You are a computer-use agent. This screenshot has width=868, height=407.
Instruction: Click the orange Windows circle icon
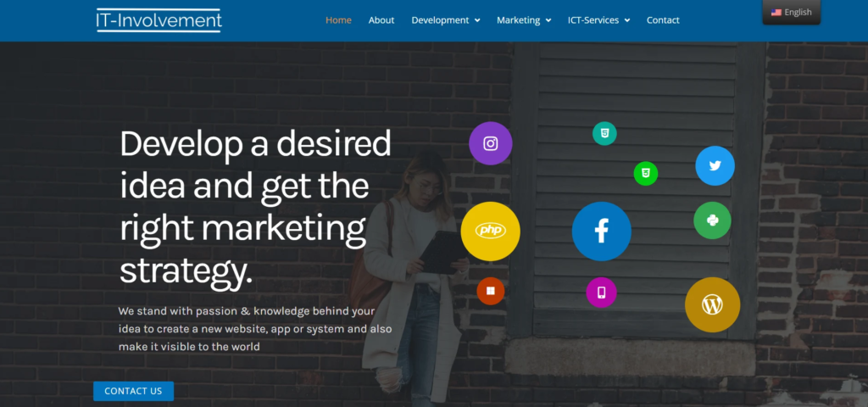pos(491,291)
